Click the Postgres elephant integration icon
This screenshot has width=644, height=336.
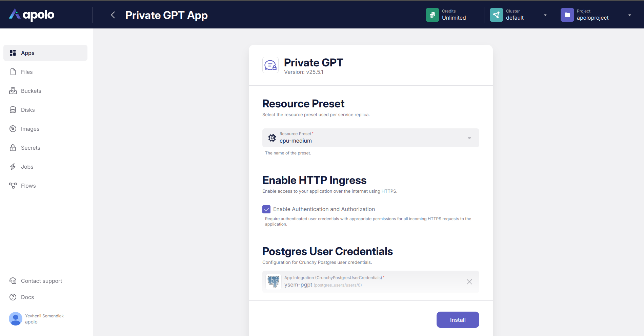[274, 281]
